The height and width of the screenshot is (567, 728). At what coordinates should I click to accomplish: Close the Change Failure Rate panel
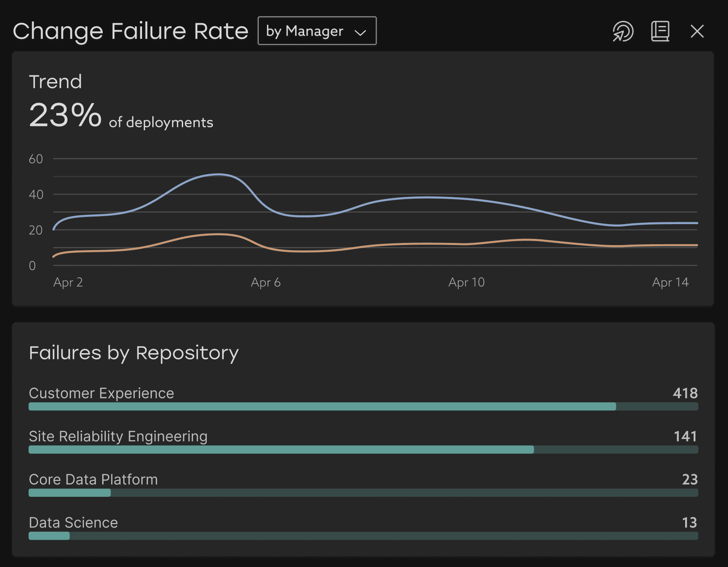click(x=697, y=31)
